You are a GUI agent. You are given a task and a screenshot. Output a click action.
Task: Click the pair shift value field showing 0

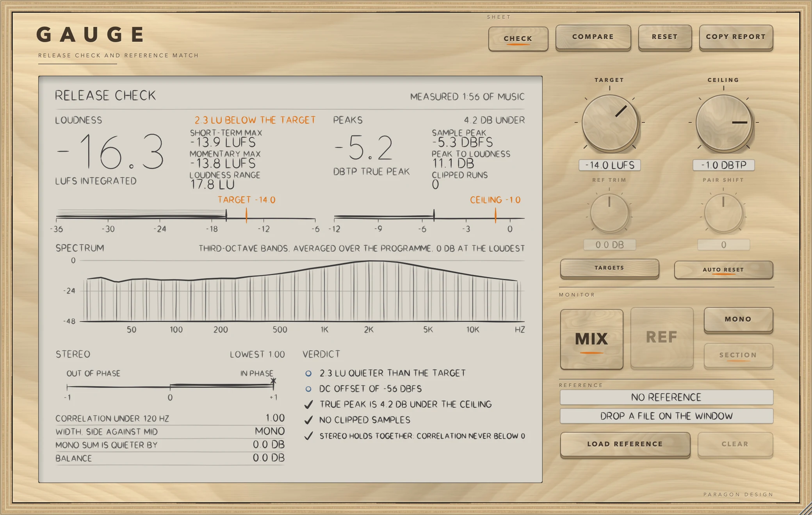pyautogui.click(x=724, y=245)
